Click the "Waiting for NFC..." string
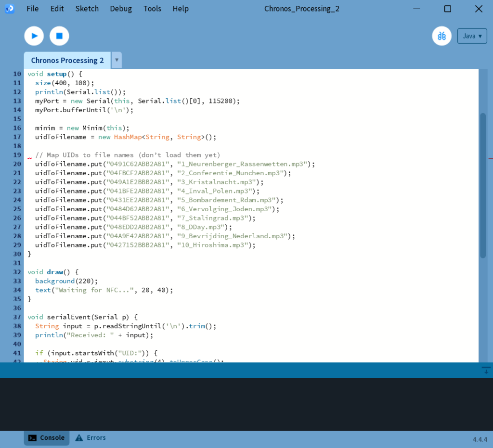This screenshot has height=448, width=493. (x=94, y=290)
